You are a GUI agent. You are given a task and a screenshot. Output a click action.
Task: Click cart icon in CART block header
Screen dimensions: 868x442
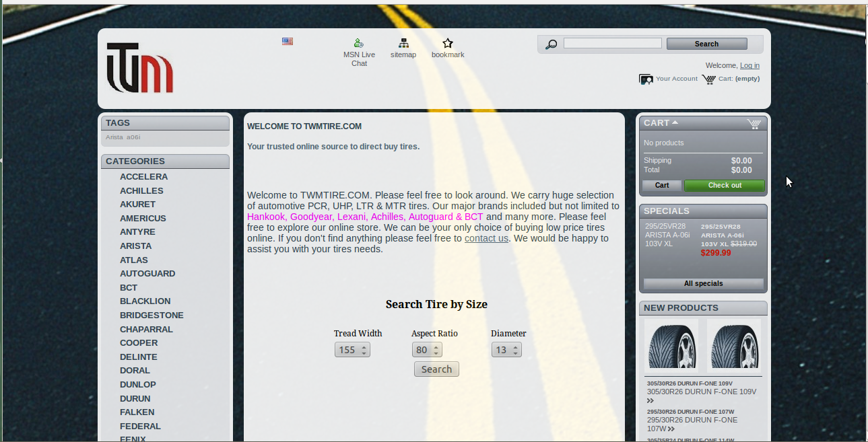[x=754, y=124]
